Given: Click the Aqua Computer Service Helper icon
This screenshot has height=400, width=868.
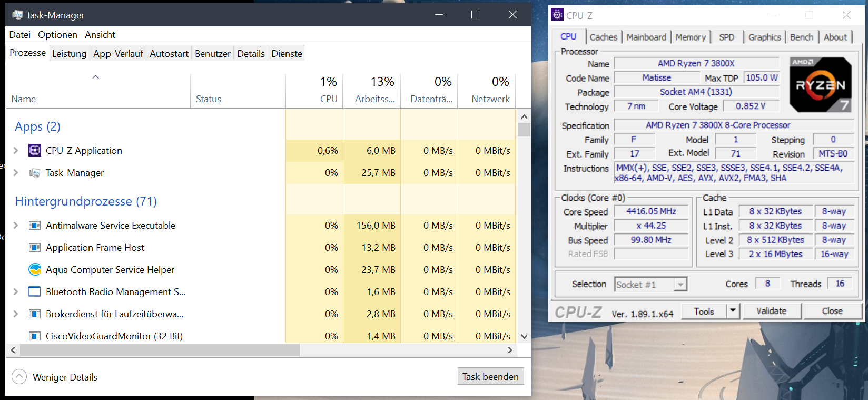Looking at the screenshot, I should coord(35,270).
